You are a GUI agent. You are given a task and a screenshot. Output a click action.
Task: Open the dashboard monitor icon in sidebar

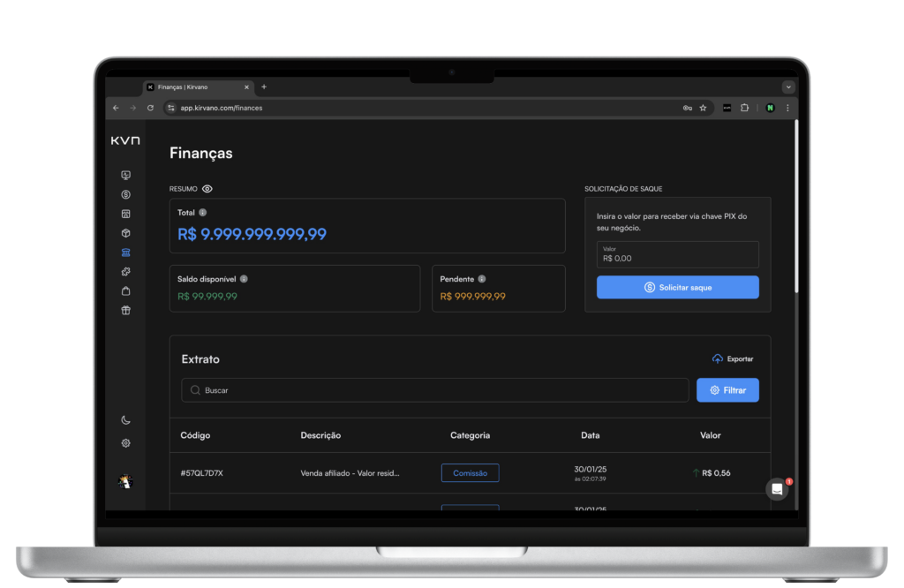tap(125, 175)
